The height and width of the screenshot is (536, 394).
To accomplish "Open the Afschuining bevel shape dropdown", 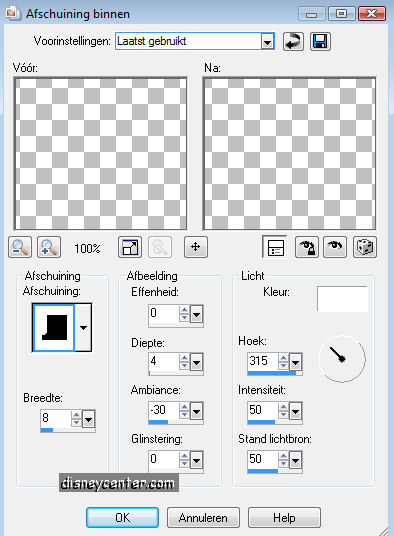I will click(83, 327).
